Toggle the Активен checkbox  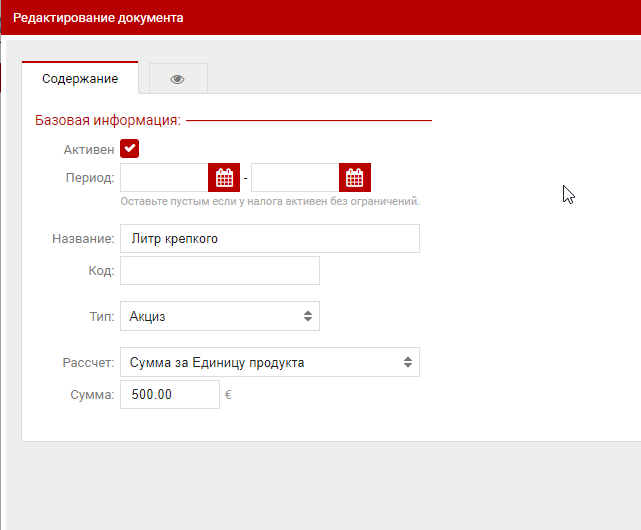[x=129, y=149]
